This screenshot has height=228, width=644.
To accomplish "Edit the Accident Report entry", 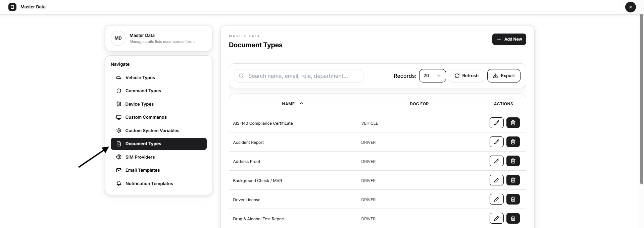I will [x=496, y=142].
